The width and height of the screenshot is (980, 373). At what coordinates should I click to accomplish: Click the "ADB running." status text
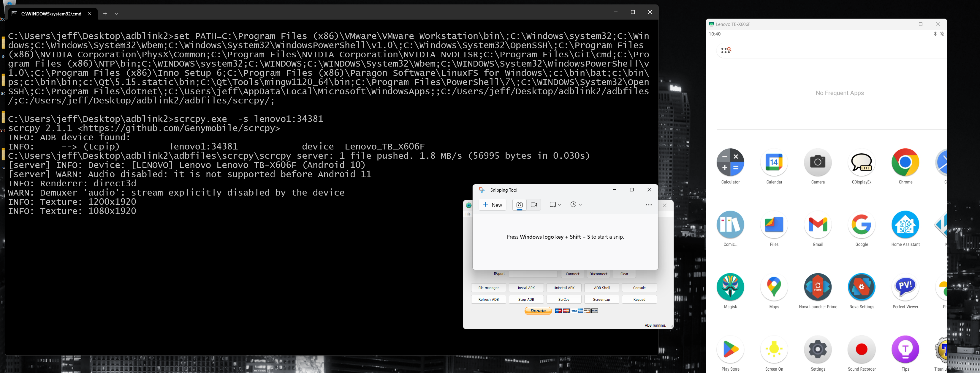click(x=655, y=325)
